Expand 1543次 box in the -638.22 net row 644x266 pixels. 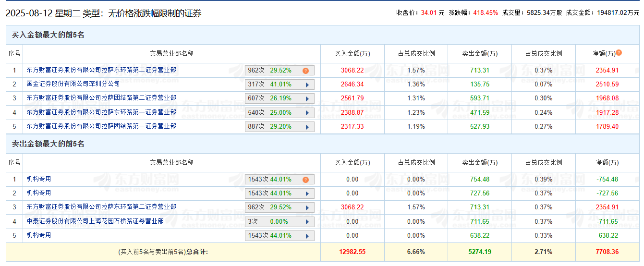click(279, 236)
